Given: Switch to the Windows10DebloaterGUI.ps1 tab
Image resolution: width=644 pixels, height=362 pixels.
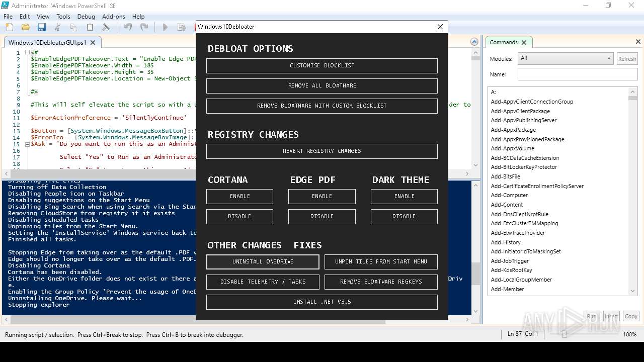Looking at the screenshot, I should [47, 43].
